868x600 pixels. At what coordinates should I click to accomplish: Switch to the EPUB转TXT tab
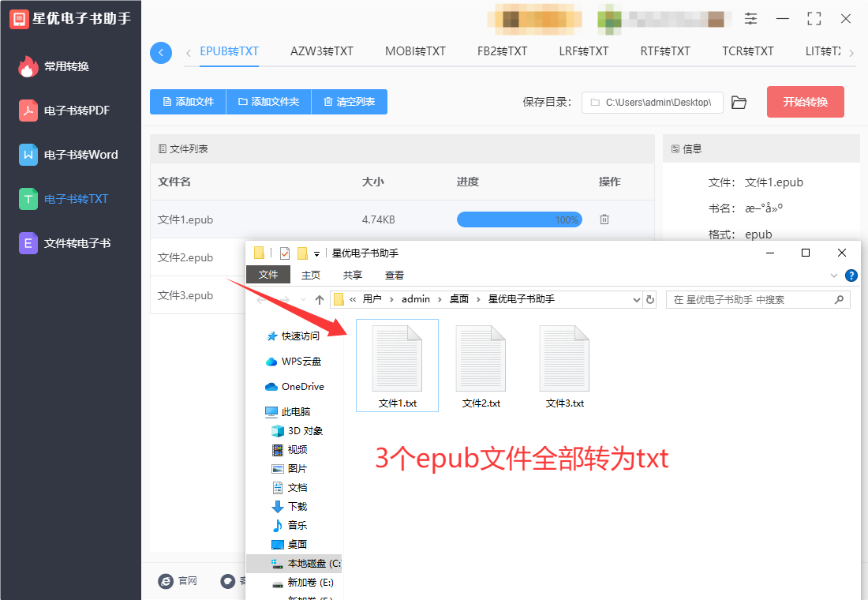[x=229, y=51]
